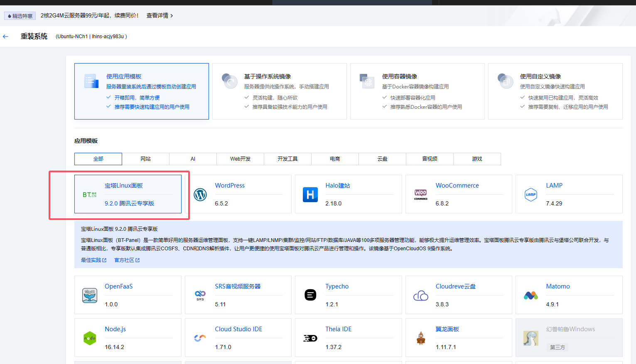Click the Matomo logo icon
Screen dimensions: 636x364
pyautogui.click(x=531, y=295)
